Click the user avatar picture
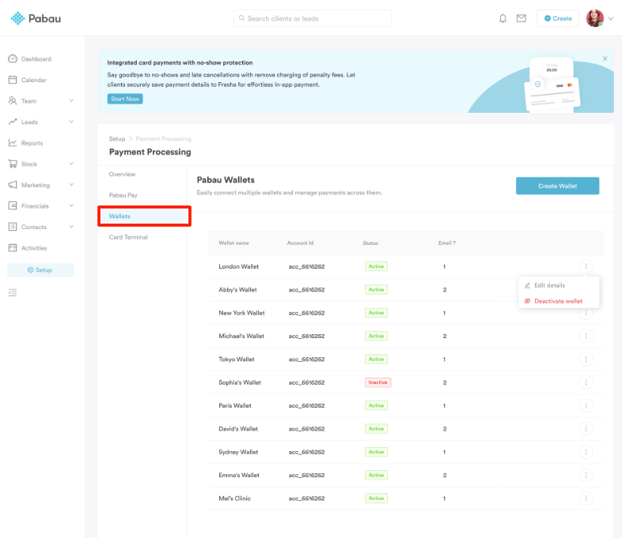The width and height of the screenshot is (622, 538). tap(595, 18)
